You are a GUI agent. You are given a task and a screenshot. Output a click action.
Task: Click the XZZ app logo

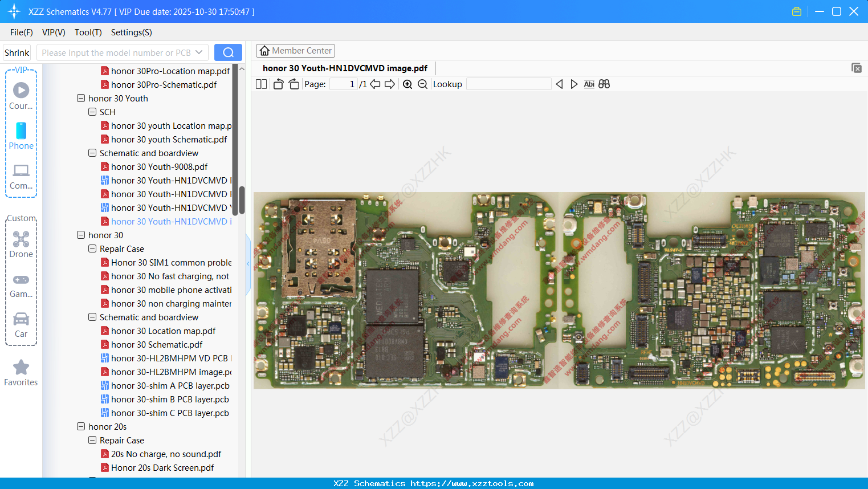(14, 11)
